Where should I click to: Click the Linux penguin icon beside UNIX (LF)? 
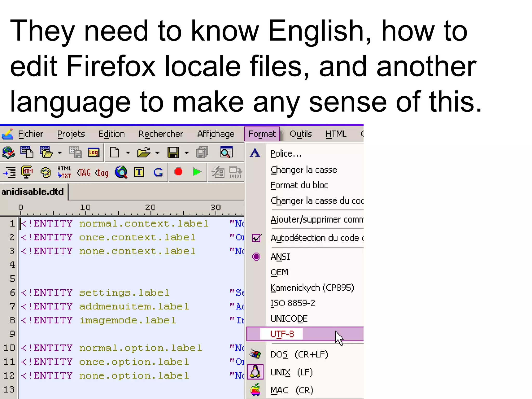255,372
